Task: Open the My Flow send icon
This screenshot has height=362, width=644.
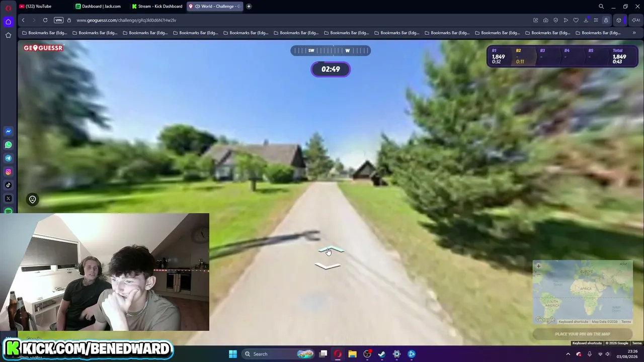Action: coord(566,20)
